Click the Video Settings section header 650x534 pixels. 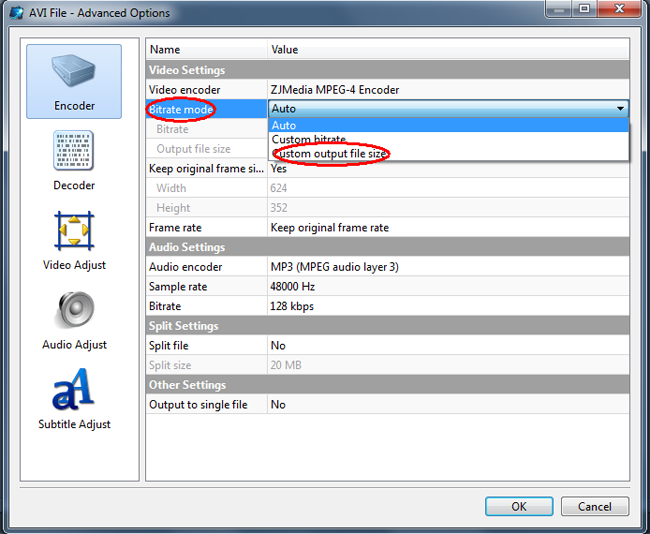coord(388,70)
